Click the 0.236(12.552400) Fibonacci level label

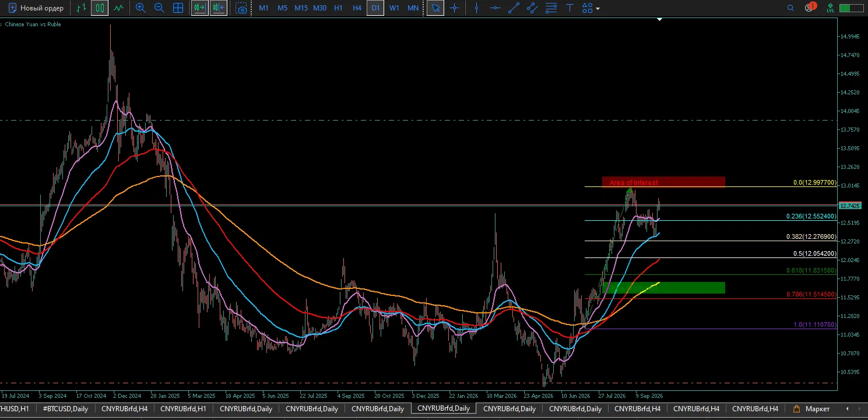[x=811, y=217]
